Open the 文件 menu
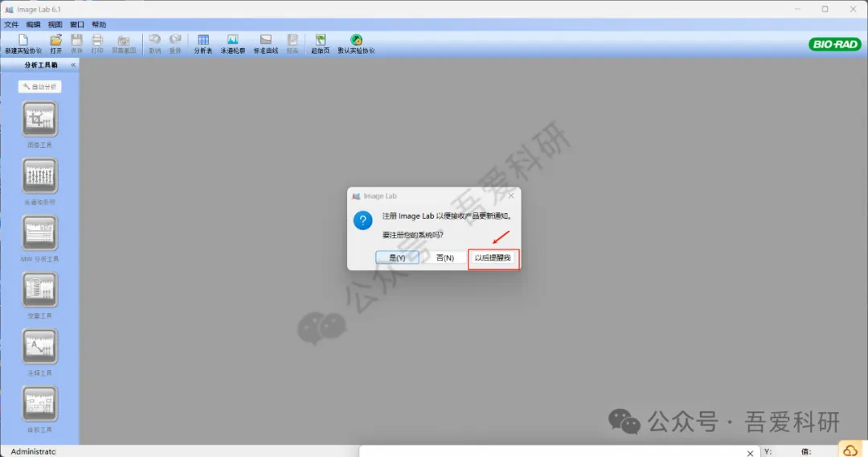 coord(11,24)
